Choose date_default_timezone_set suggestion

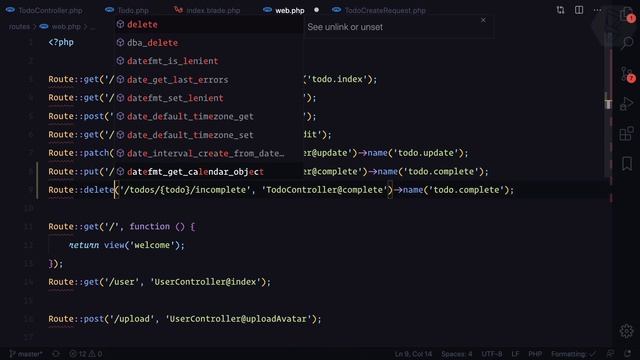(x=208, y=135)
